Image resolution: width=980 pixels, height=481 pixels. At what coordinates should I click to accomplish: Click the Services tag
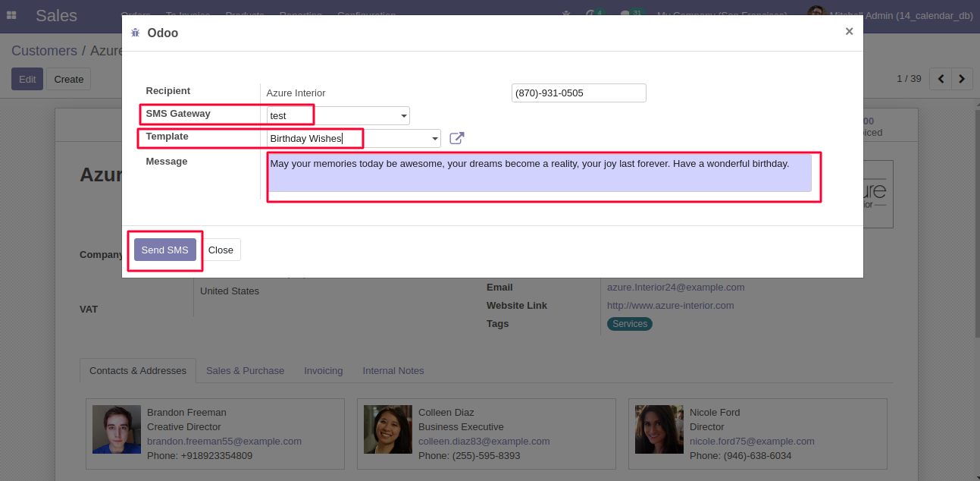click(x=630, y=324)
